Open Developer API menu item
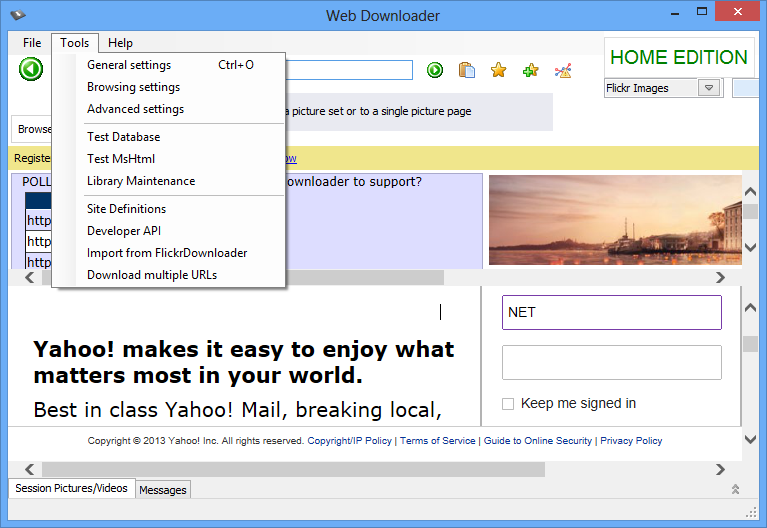 (169, 231)
